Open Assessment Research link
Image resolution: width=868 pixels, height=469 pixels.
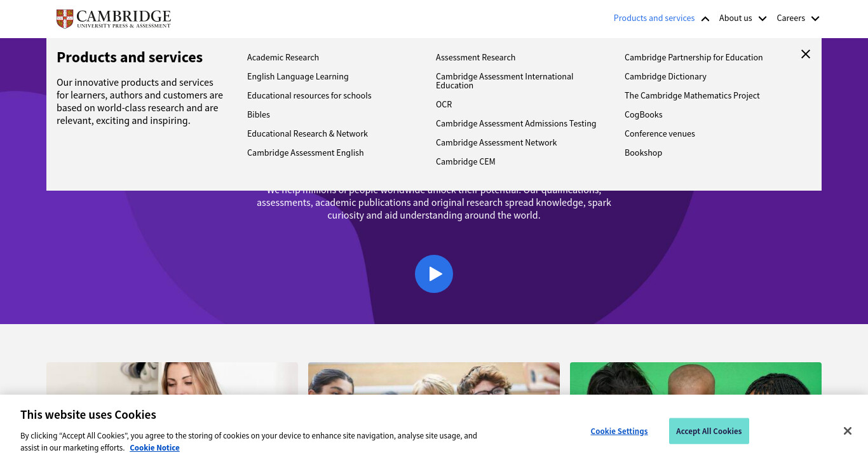click(475, 57)
